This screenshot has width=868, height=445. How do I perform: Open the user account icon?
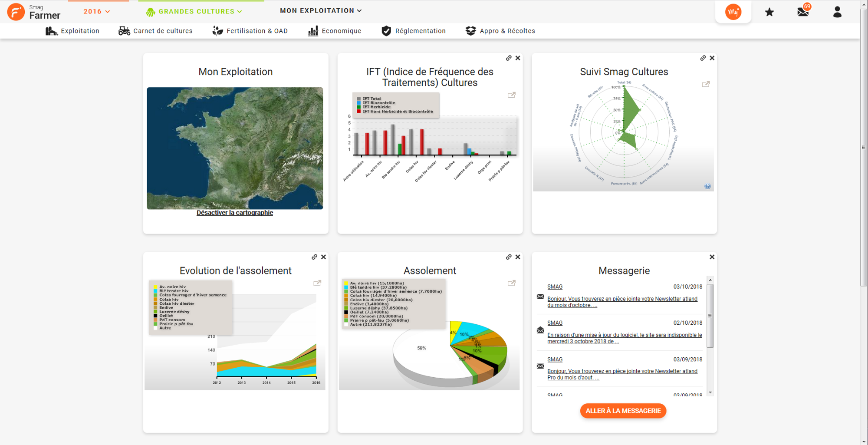(x=837, y=12)
